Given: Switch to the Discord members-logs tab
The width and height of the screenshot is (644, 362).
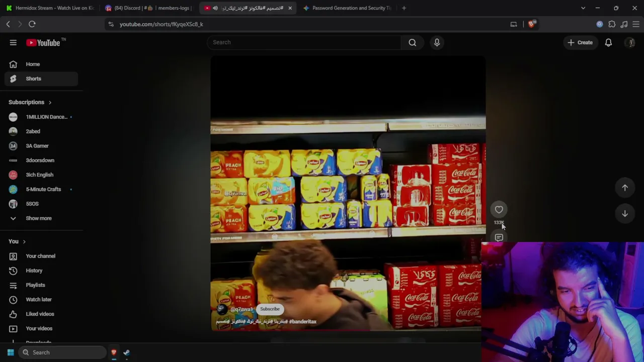Looking at the screenshot, I should (149, 8).
